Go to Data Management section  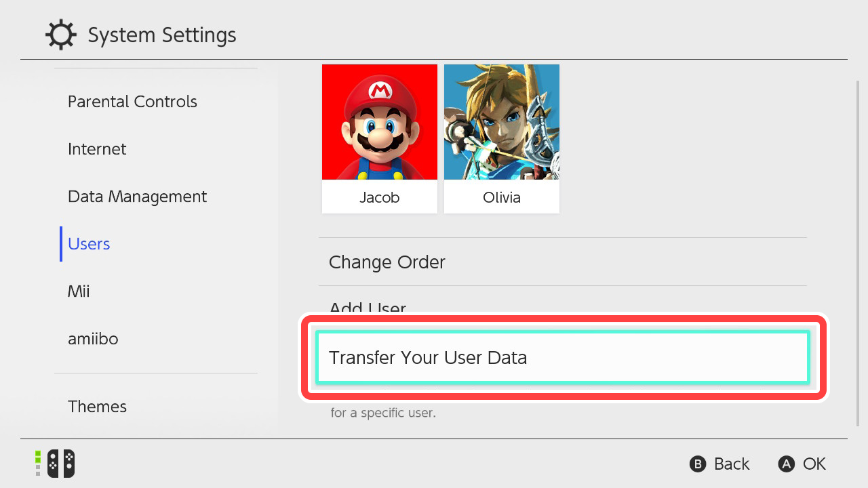(x=137, y=197)
